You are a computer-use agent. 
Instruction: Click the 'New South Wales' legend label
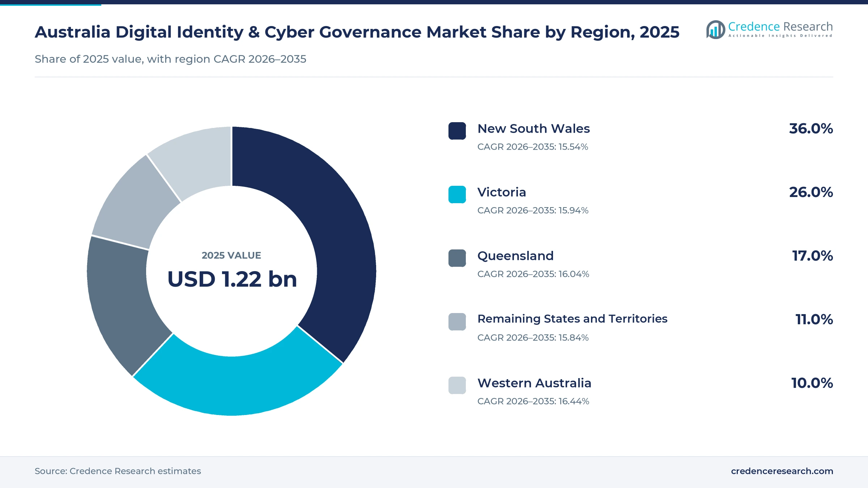point(533,129)
